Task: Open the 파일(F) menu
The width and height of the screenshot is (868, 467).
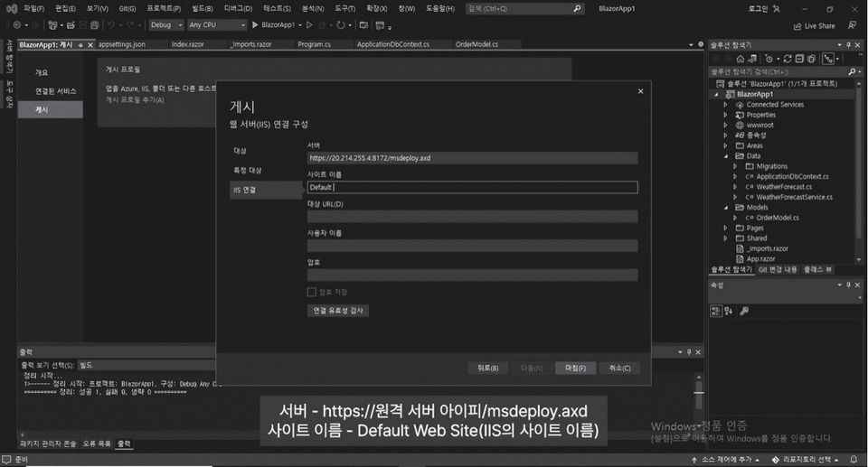Action: (33, 8)
